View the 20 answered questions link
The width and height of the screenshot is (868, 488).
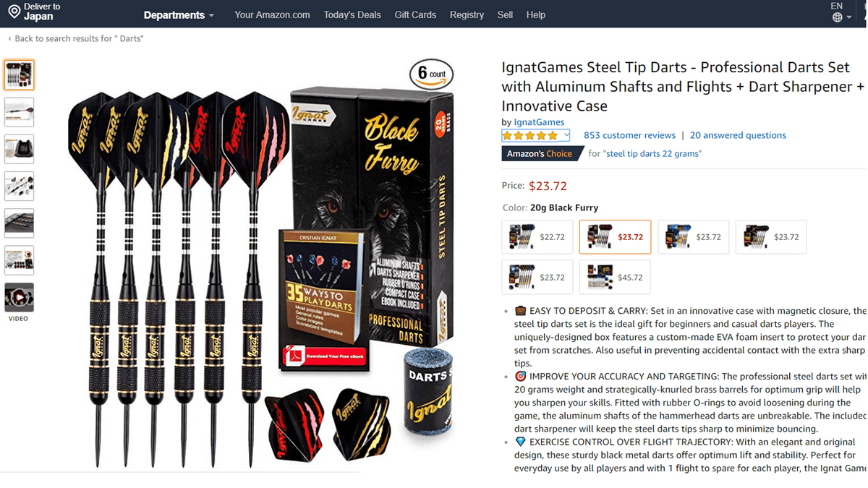[x=738, y=135]
